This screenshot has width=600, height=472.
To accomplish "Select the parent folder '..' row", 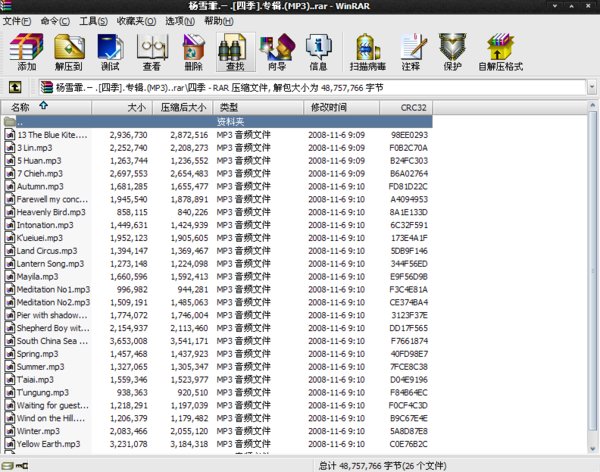I will (x=217, y=122).
